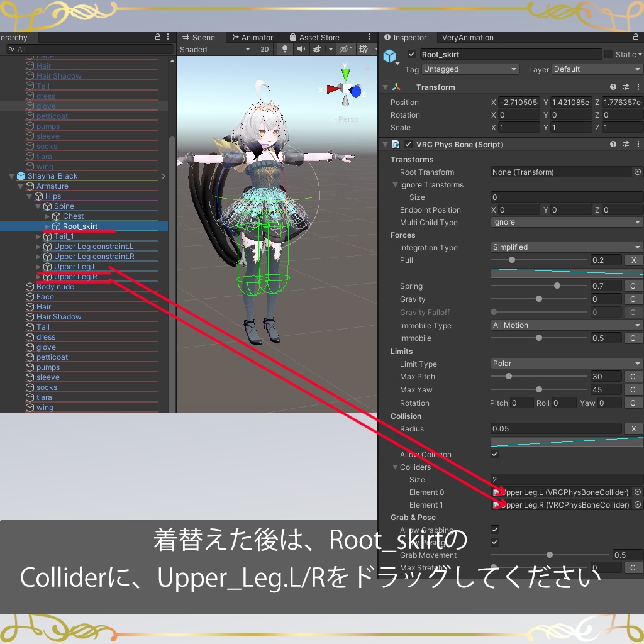644x644 pixels.
Task: Open the Limit Type dropdown showing Polar
Action: coord(565,364)
